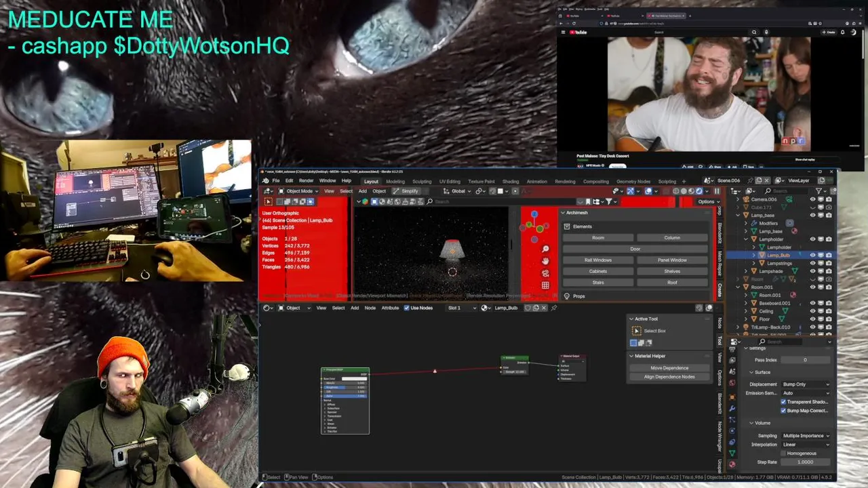
Task: Toggle Transparent Shadows checkbox
Action: pyautogui.click(x=783, y=402)
